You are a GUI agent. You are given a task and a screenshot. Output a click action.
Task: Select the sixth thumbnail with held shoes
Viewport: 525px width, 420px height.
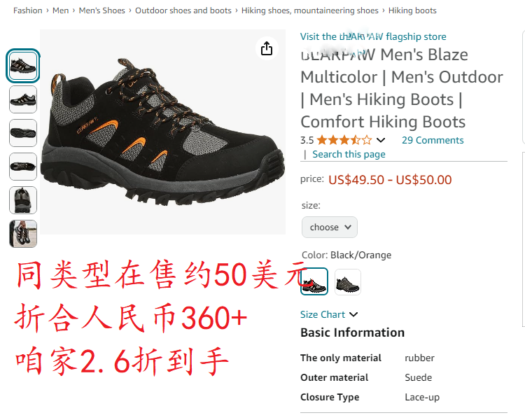tap(23, 233)
